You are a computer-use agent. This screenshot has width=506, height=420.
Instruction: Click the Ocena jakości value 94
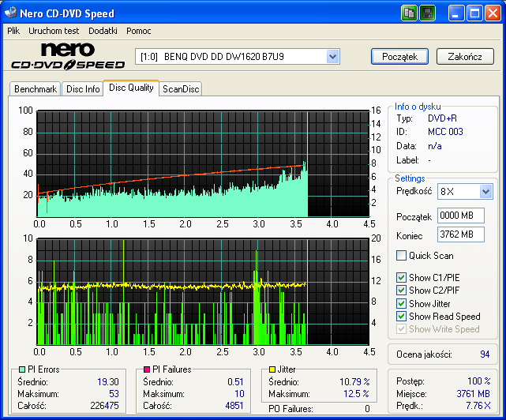(485, 354)
